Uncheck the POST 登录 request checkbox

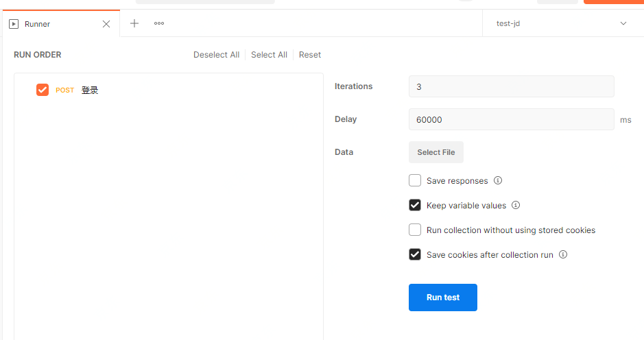[x=43, y=90]
